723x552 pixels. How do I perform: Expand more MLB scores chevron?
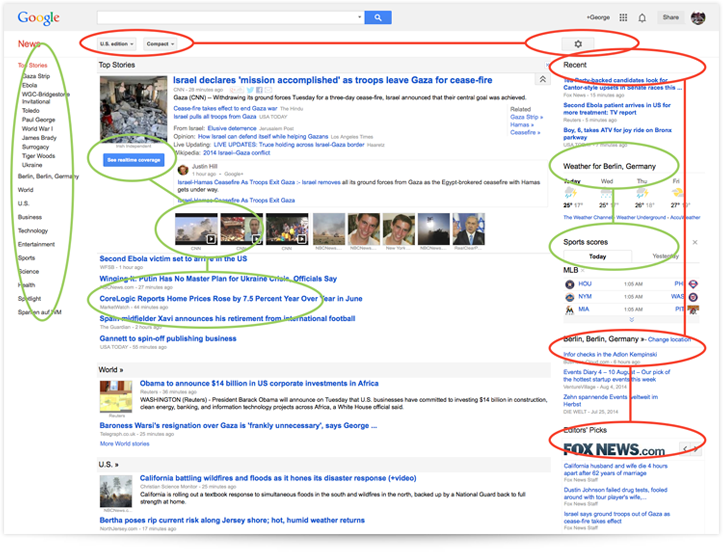(x=632, y=320)
